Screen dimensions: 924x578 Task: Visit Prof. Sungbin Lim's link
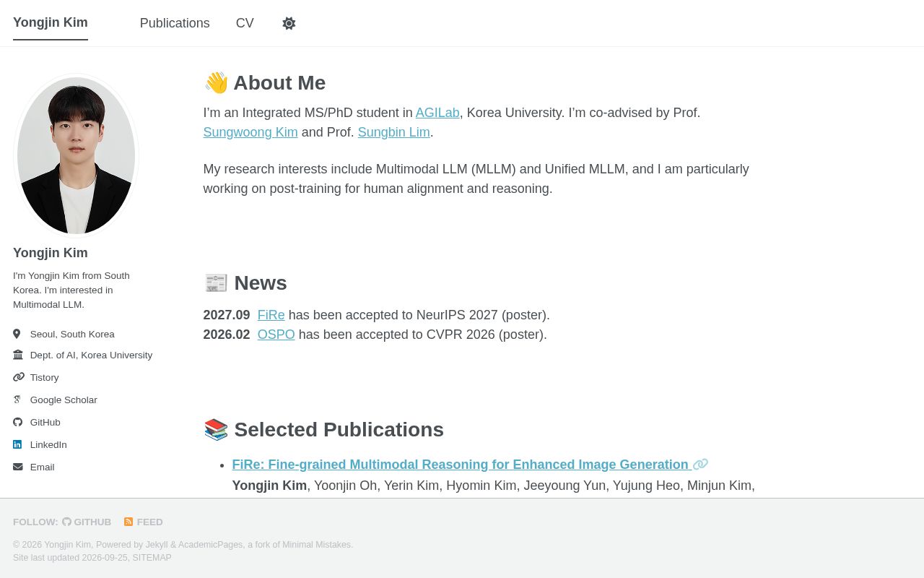(x=394, y=132)
